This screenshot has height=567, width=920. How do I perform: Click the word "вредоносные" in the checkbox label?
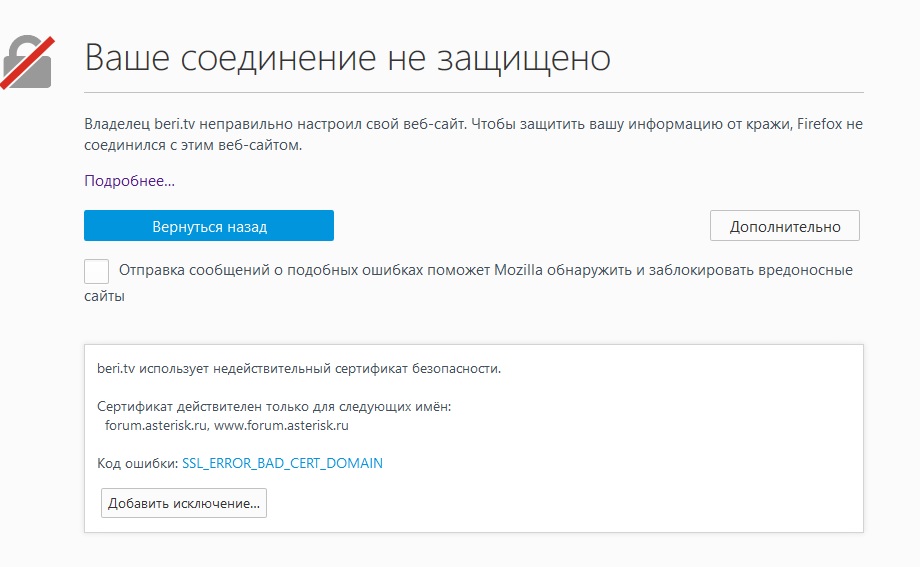807,271
